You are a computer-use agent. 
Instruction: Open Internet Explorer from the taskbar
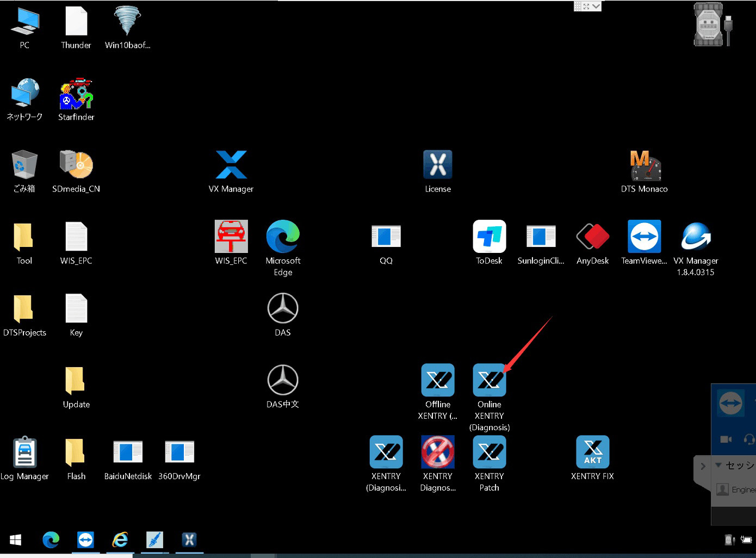120,540
